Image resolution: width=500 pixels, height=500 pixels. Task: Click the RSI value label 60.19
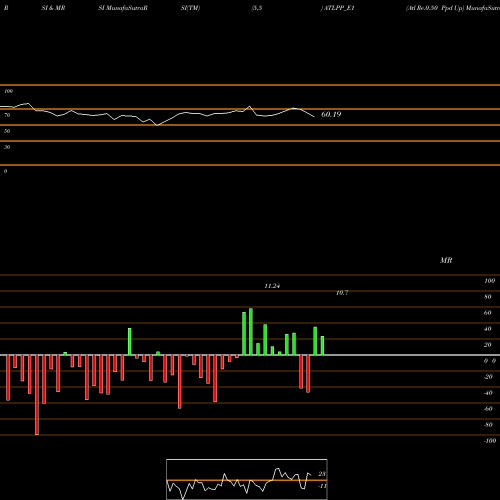click(331, 114)
